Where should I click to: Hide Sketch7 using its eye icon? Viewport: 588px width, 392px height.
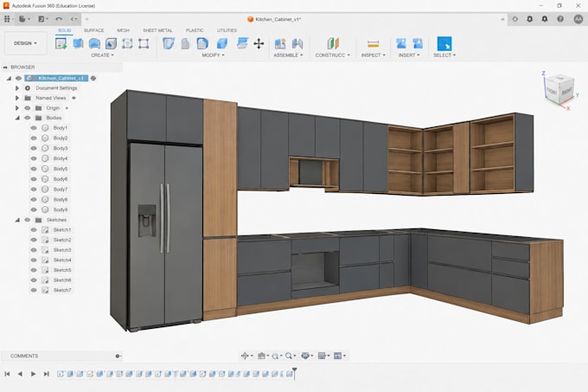(34, 290)
